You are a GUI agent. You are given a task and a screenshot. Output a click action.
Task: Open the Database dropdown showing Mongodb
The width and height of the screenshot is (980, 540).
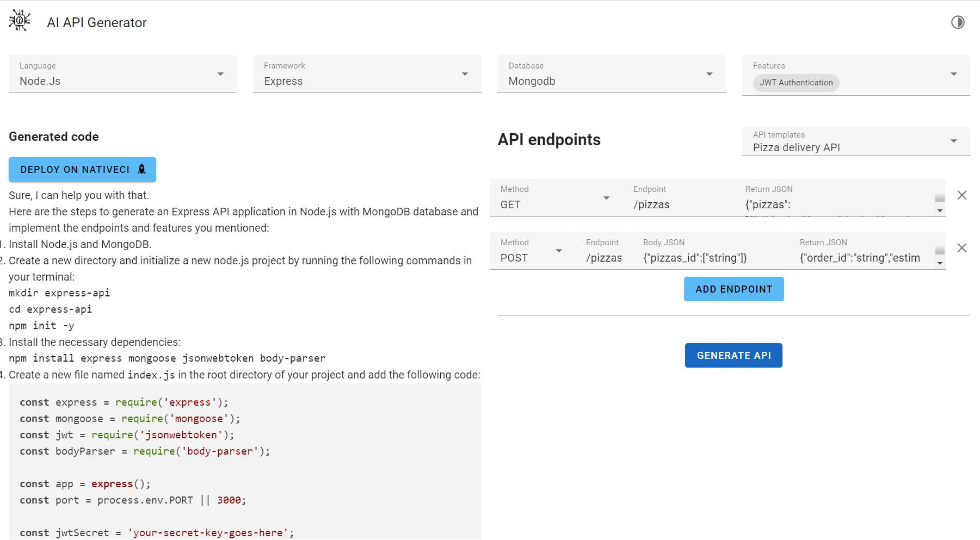tap(612, 74)
